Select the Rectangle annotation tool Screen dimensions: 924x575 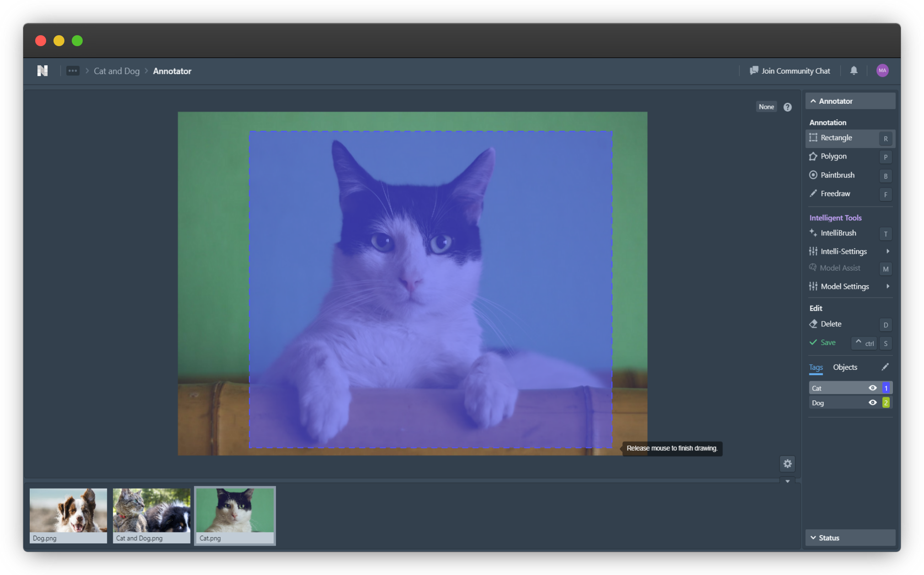(x=836, y=138)
